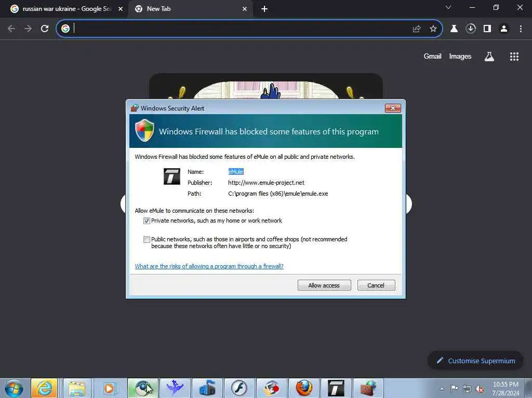This screenshot has width=532, height=398.
Task: Open Images link on New Tab page
Action: click(460, 56)
